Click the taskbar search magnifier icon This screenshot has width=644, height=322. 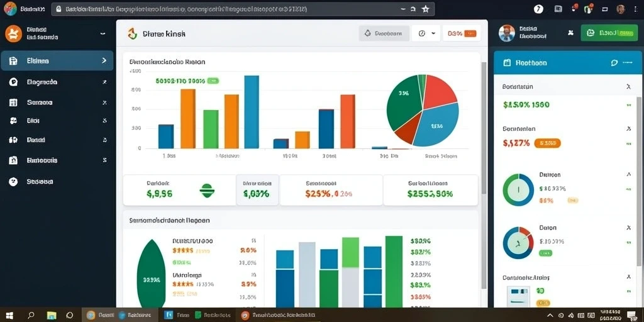pyautogui.click(x=31, y=316)
